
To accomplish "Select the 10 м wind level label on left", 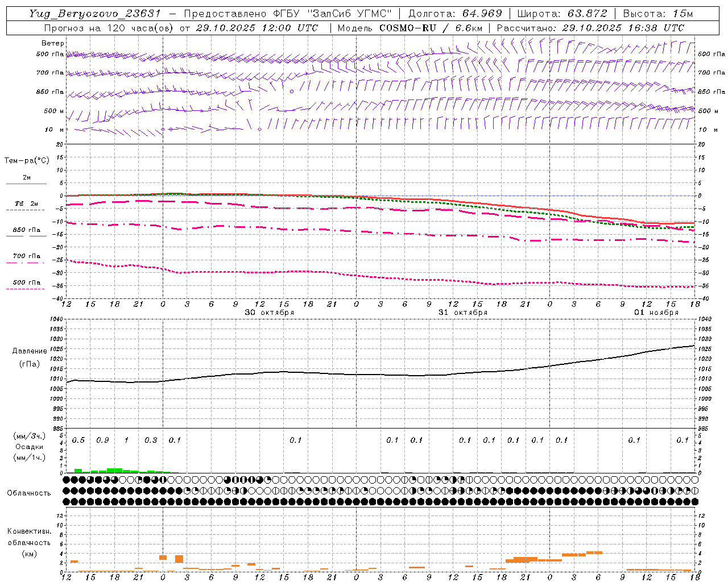I will tap(54, 130).
